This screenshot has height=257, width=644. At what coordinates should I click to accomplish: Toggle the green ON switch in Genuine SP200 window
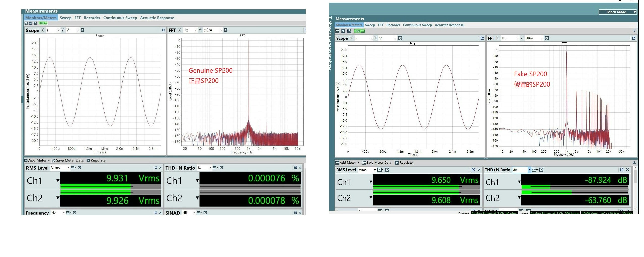tap(43, 23)
